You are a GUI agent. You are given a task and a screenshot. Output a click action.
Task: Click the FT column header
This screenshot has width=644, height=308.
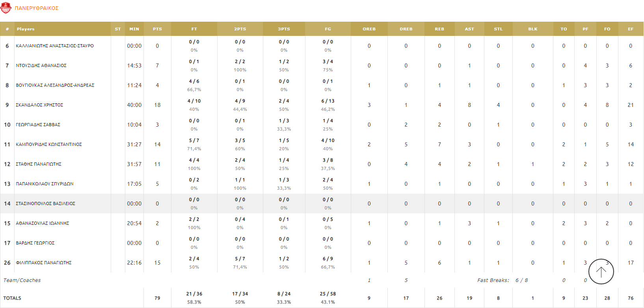pos(194,29)
